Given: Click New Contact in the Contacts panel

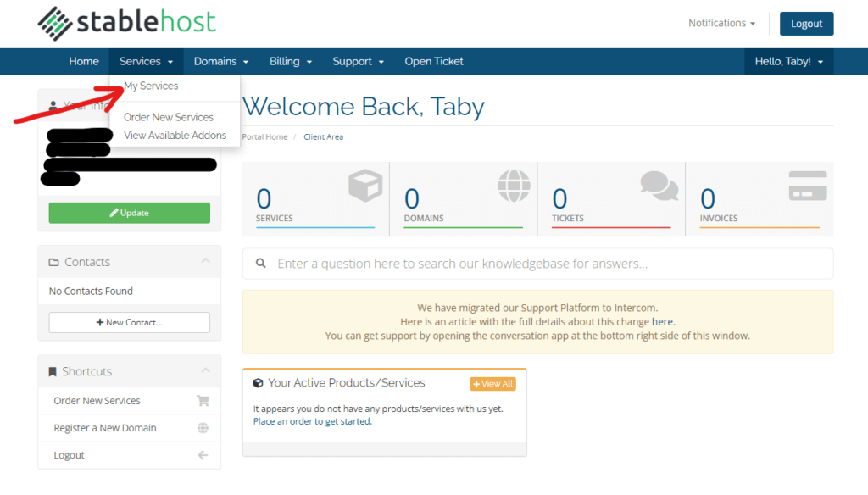Looking at the screenshot, I should [129, 322].
